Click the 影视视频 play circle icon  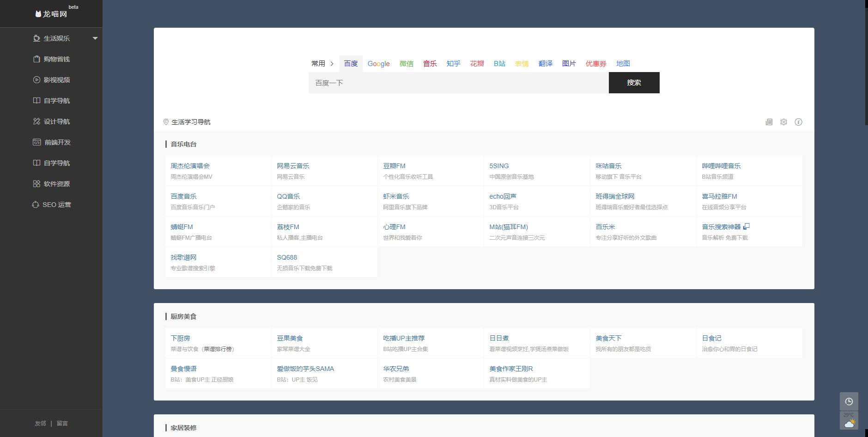pyautogui.click(x=36, y=80)
